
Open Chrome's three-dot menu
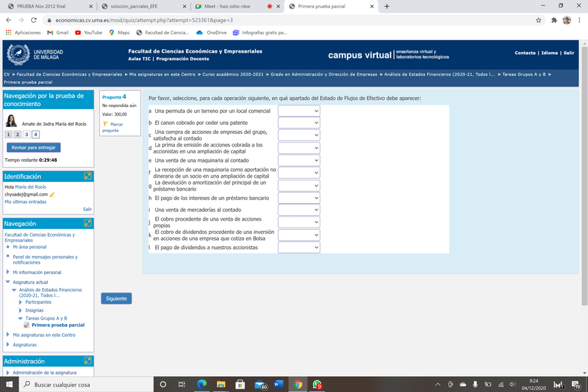pos(580,20)
